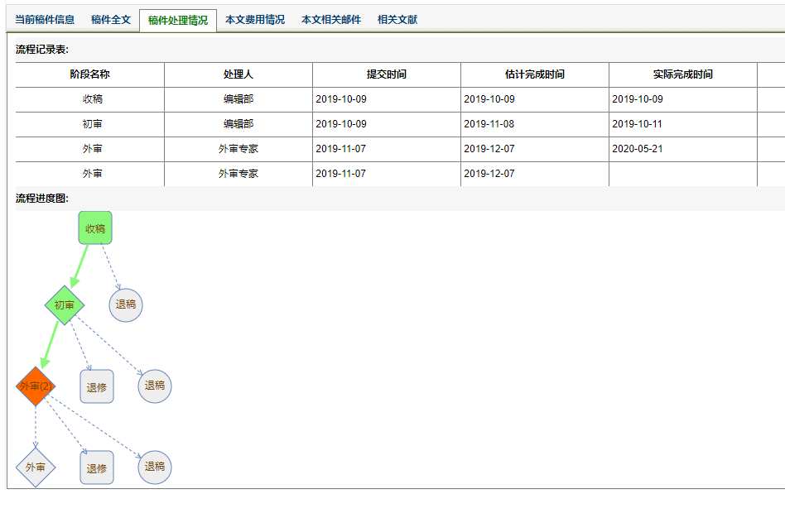The height and width of the screenshot is (532, 785).
Task: Click 编辑部 in the 收稿 row
Action: 238,99
